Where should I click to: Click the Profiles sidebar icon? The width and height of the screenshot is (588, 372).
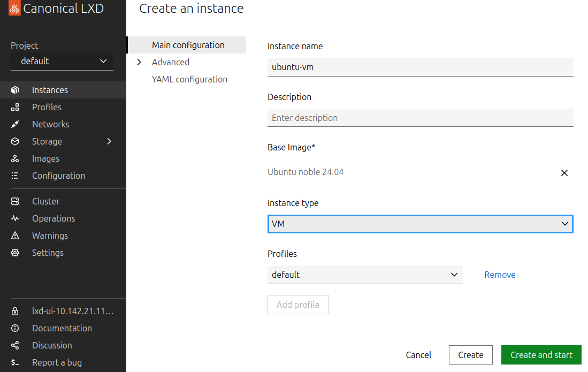coord(15,107)
